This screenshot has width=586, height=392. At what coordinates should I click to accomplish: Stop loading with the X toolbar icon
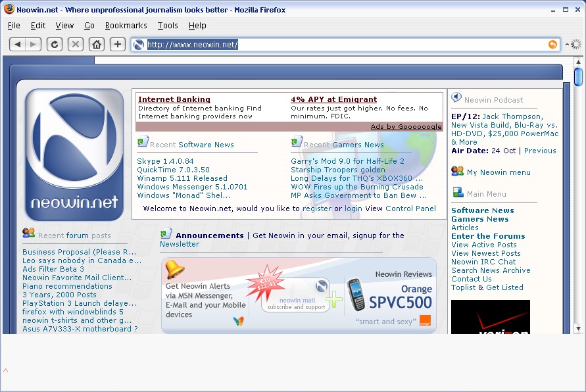click(76, 45)
